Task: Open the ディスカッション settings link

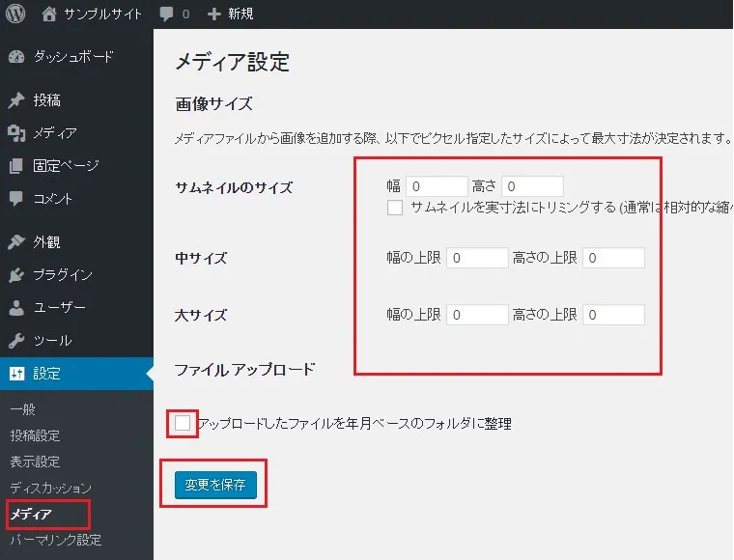Action: 50,488
